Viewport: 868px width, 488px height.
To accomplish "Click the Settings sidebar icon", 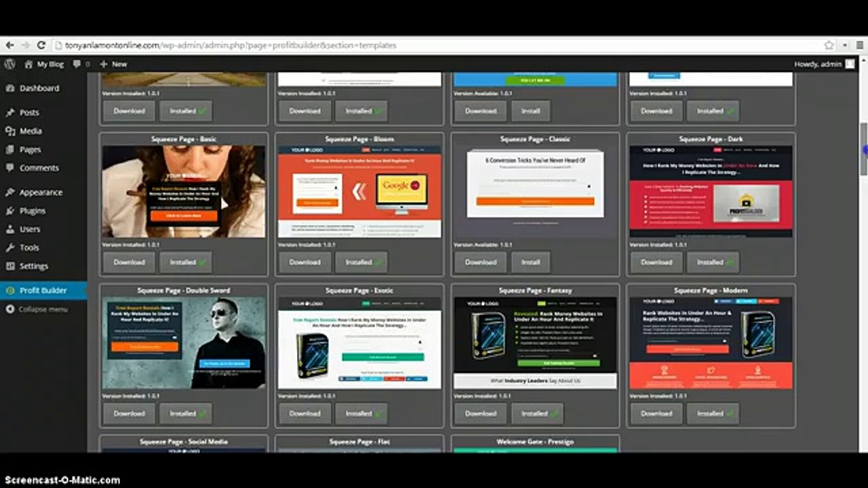I will [x=9, y=266].
